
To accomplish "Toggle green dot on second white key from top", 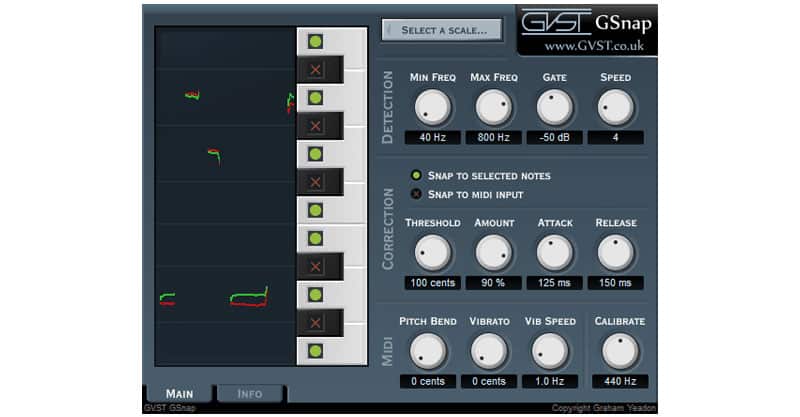I will pyautogui.click(x=315, y=97).
